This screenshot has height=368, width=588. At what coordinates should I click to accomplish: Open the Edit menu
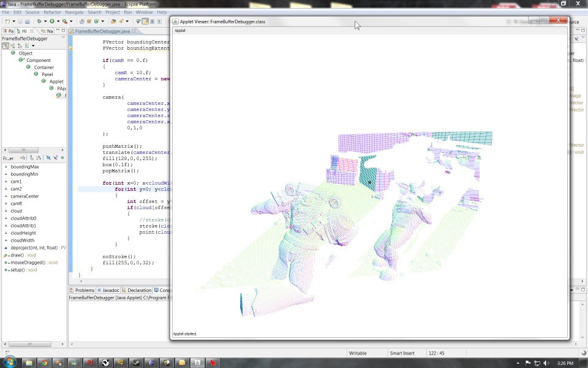[17, 12]
